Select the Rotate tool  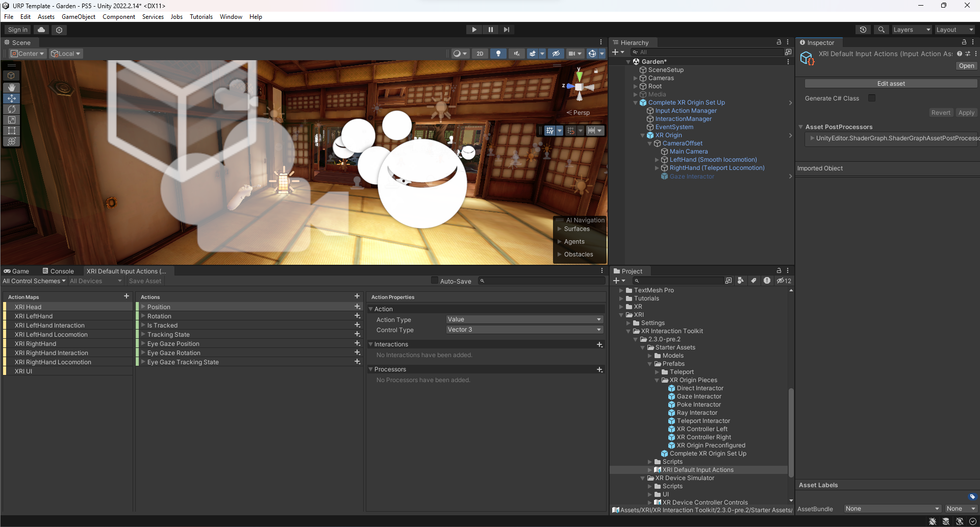click(x=12, y=109)
